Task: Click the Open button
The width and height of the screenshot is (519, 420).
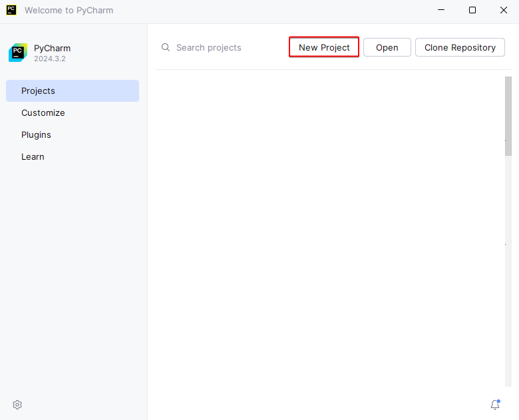Action: (x=387, y=47)
